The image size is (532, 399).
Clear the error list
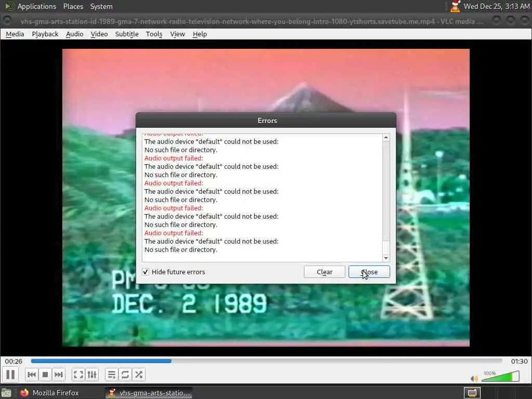point(324,272)
